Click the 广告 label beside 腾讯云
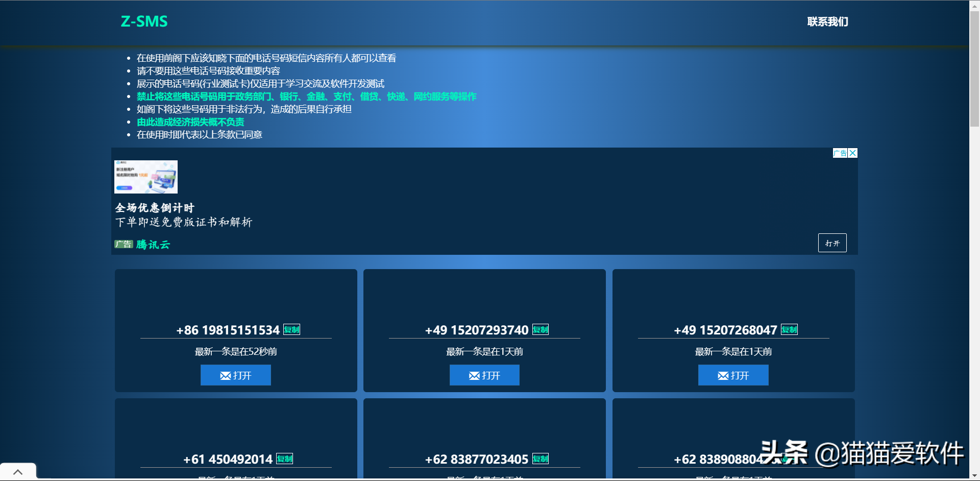The height and width of the screenshot is (481, 980). pos(124,245)
